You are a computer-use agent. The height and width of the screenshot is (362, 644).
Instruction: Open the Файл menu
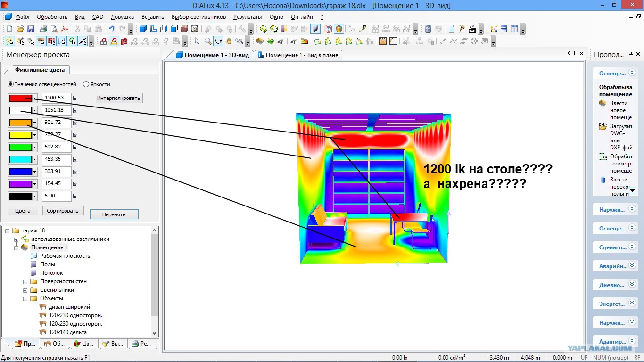pos(23,17)
